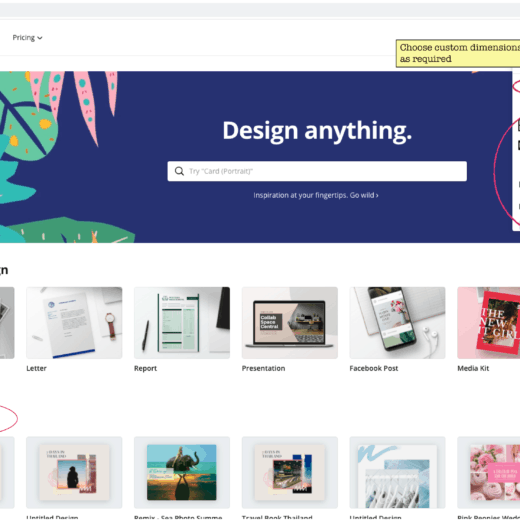This screenshot has height=520, width=520.
Task: Open the Media Kit template thumbnail
Action: tap(489, 323)
